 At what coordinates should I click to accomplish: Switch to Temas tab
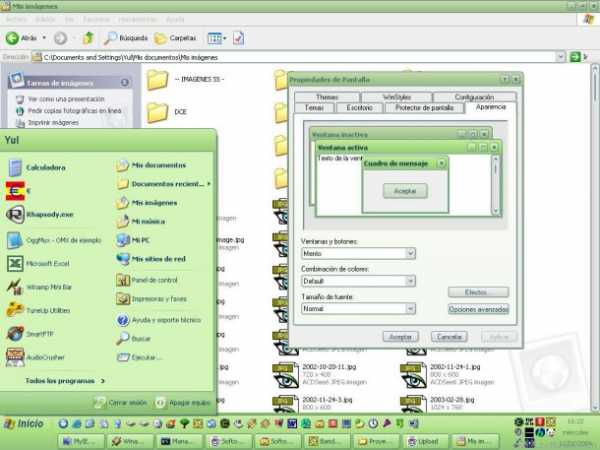pyautogui.click(x=314, y=108)
